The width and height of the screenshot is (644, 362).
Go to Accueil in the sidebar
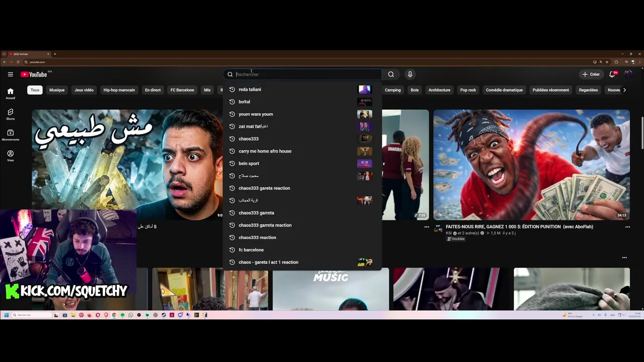pyautogui.click(x=10, y=94)
